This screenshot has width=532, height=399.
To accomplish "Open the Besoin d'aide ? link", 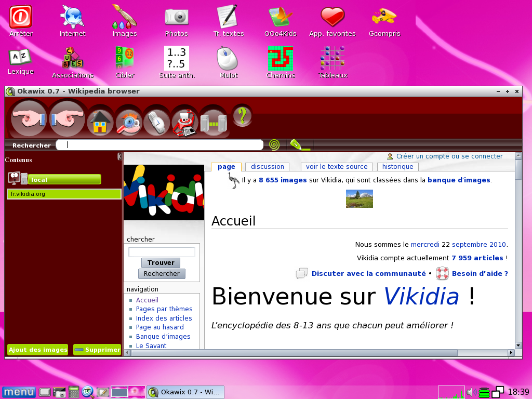I will [x=480, y=273].
